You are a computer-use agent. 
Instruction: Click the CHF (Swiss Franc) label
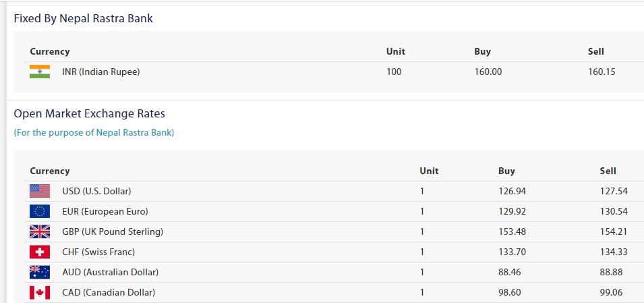[x=98, y=252]
